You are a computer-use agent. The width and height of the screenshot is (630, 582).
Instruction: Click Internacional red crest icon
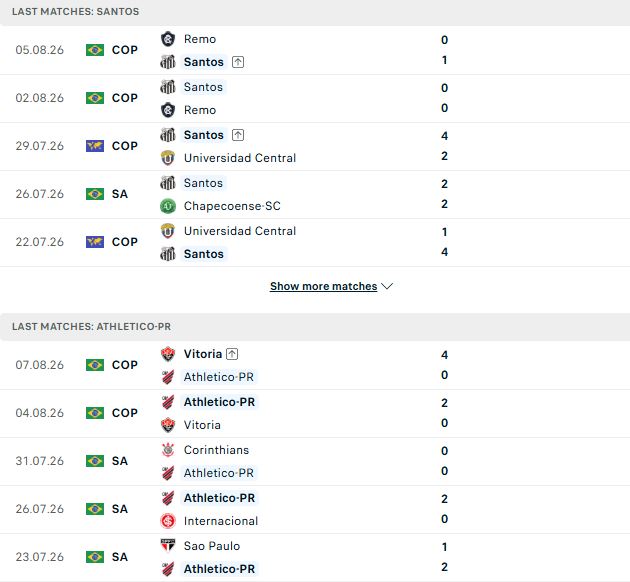point(168,521)
